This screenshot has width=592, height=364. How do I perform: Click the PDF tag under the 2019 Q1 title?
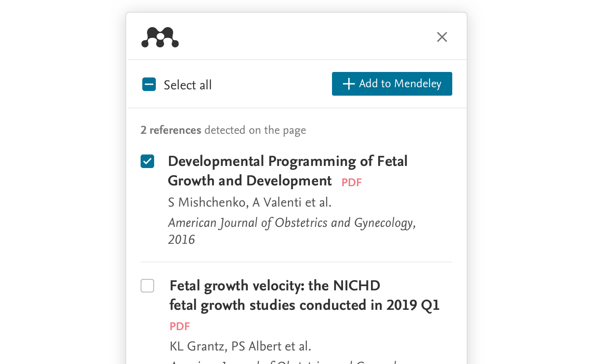tap(180, 326)
